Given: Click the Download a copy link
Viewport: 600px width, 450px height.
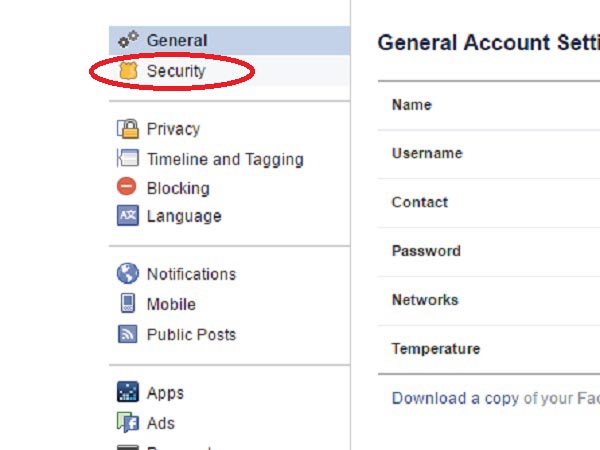Looking at the screenshot, I should [495, 398].
